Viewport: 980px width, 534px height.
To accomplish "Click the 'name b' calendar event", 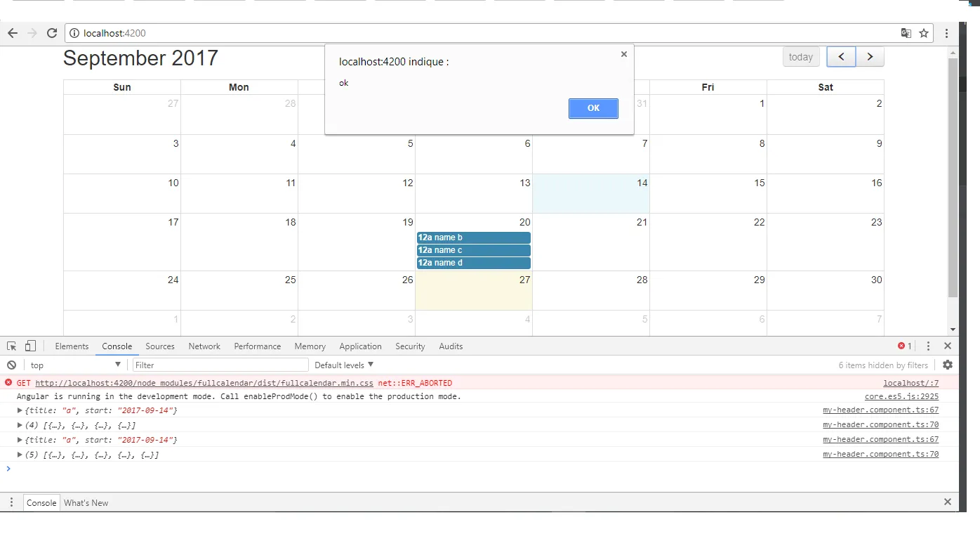I will pos(473,237).
